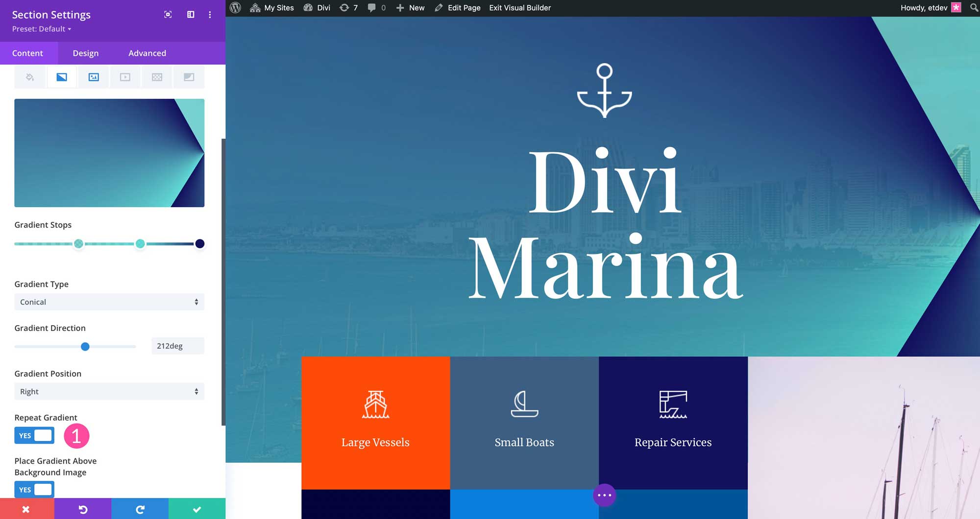The image size is (980, 519).
Task: Click the 212deg gradient direction input field
Action: 177,346
